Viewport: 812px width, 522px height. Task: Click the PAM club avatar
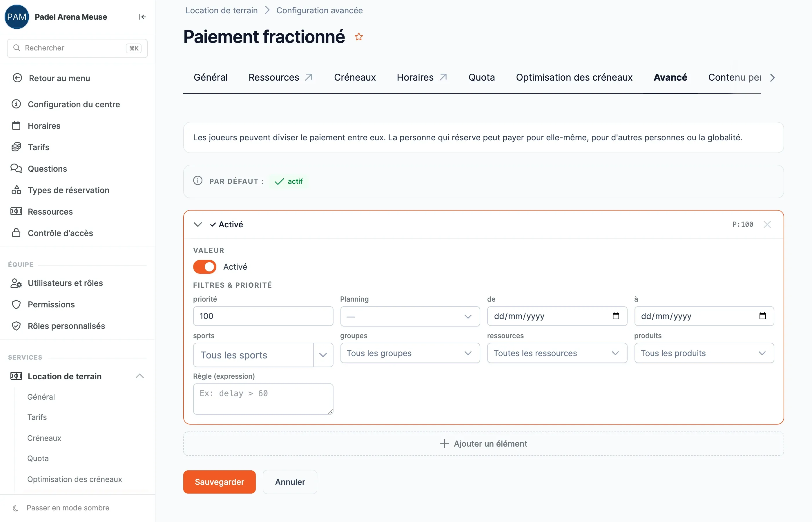pos(17,17)
